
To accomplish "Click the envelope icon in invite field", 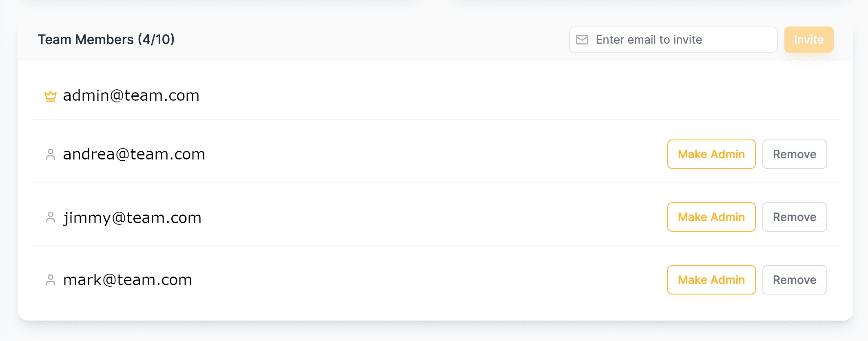I will [x=582, y=40].
